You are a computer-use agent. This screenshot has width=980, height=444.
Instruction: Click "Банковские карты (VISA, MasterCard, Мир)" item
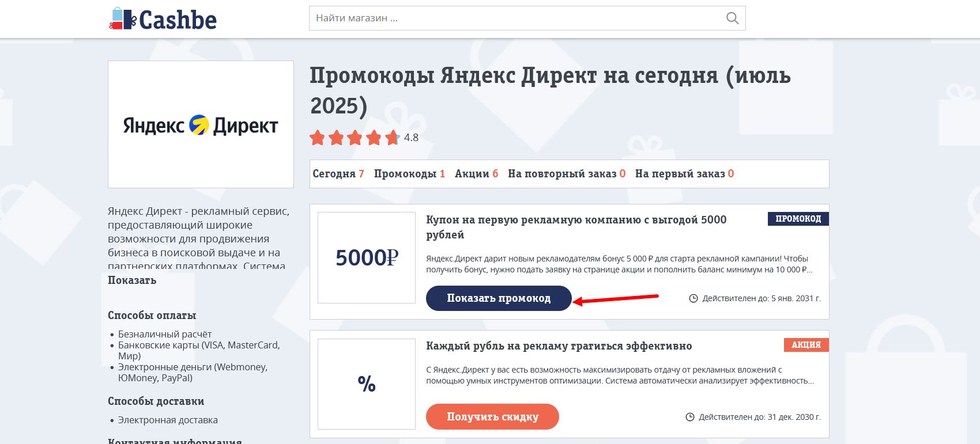(x=199, y=350)
